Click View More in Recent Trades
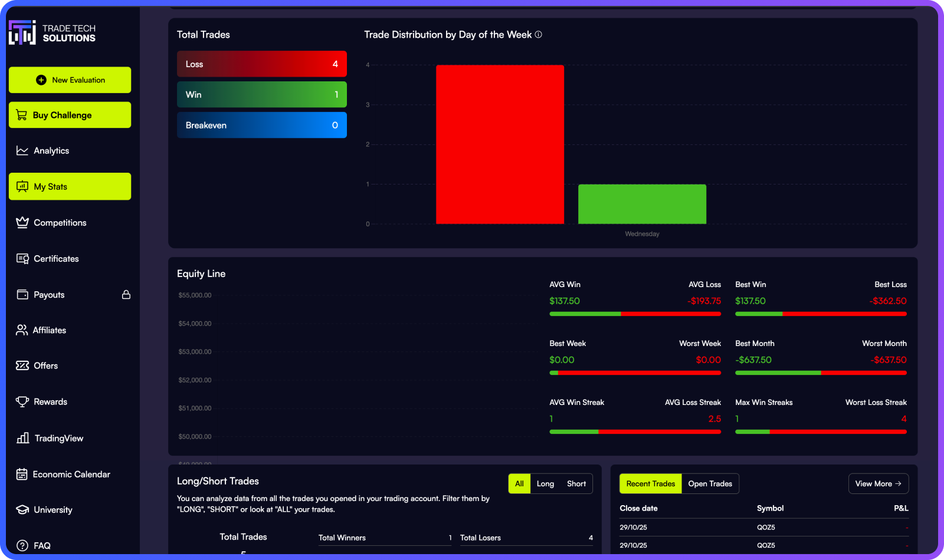The width and height of the screenshot is (944, 560). coord(878,483)
